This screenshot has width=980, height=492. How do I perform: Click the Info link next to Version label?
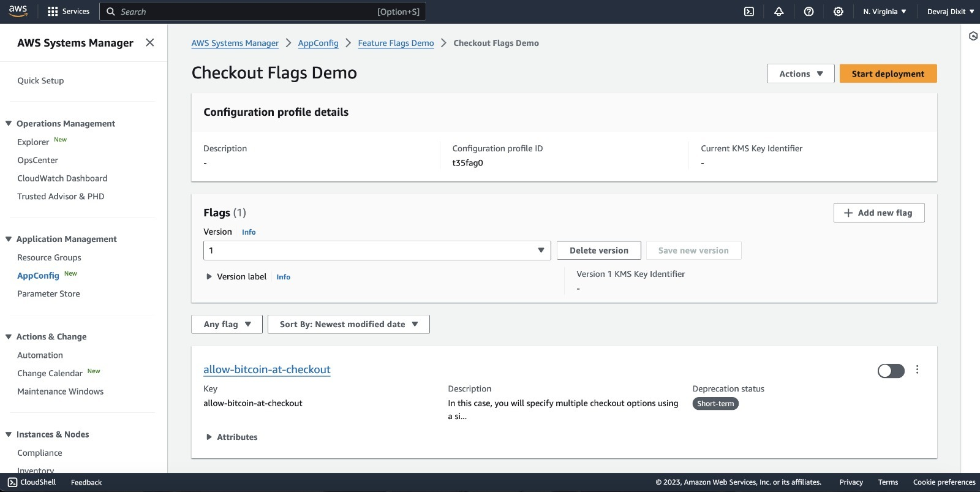tap(283, 277)
